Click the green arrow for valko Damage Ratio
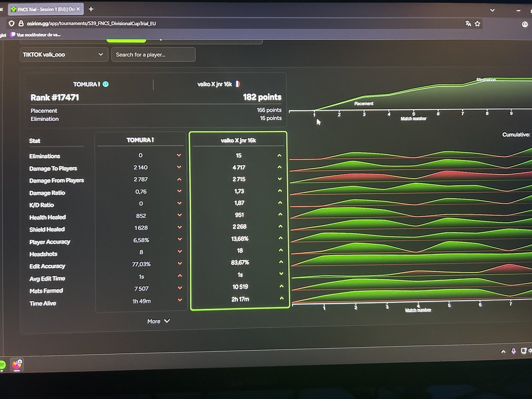The width and height of the screenshot is (532, 399). click(x=279, y=191)
